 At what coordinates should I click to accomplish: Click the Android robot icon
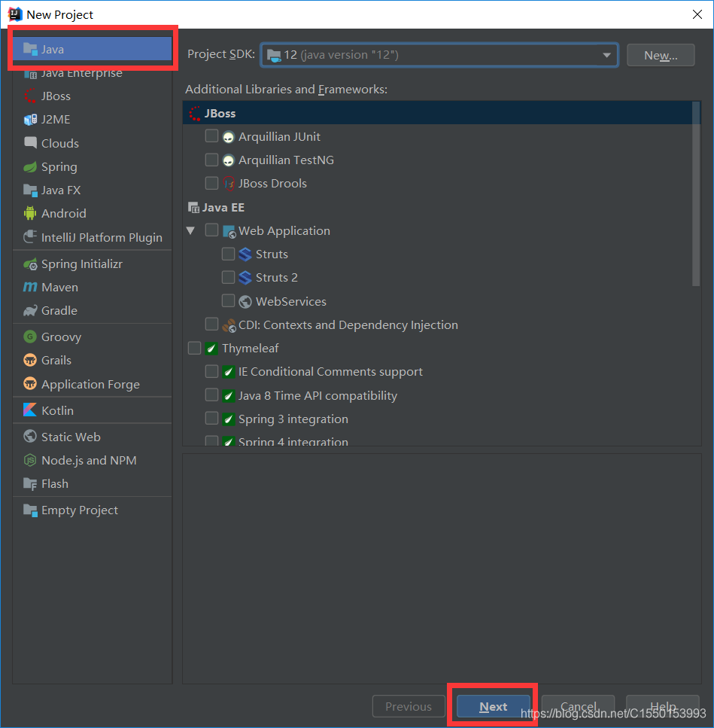click(x=30, y=213)
